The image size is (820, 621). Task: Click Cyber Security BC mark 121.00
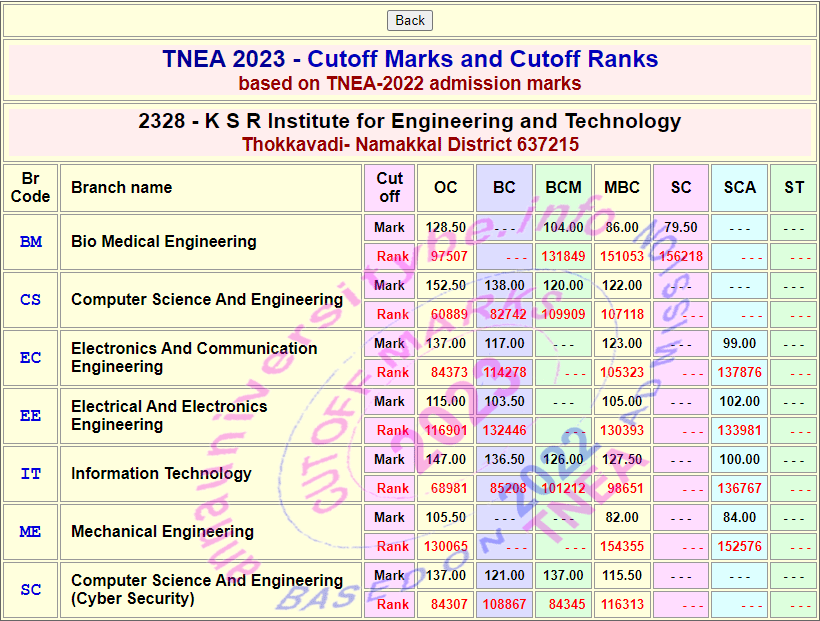tap(504, 576)
